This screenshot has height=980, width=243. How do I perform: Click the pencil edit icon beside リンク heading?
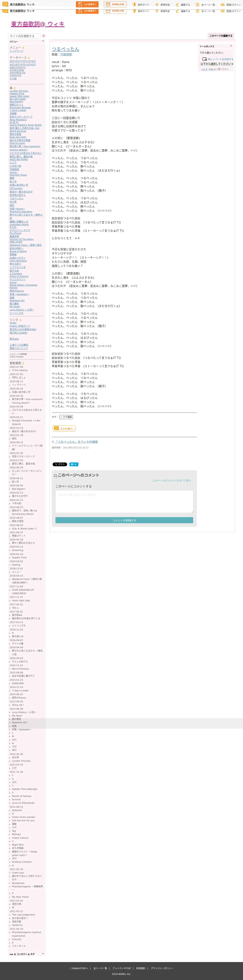(x=21, y=319)
